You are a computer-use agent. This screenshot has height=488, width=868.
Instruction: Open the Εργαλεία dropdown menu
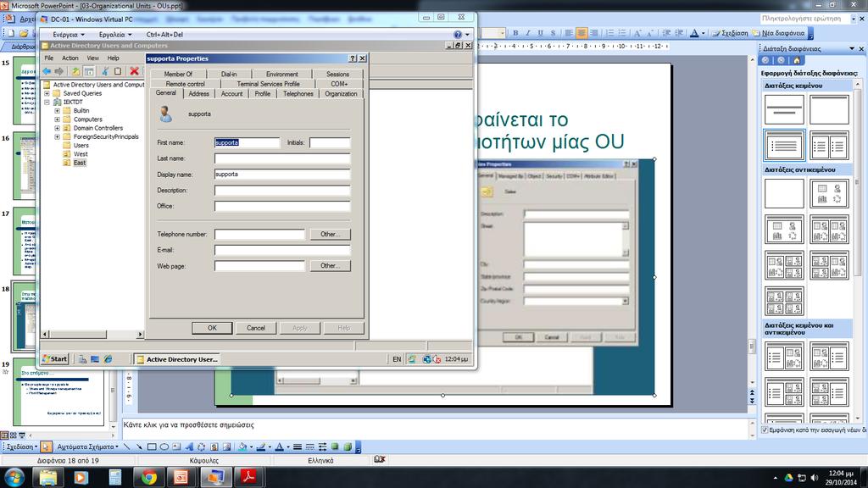[x=114, y=34]
